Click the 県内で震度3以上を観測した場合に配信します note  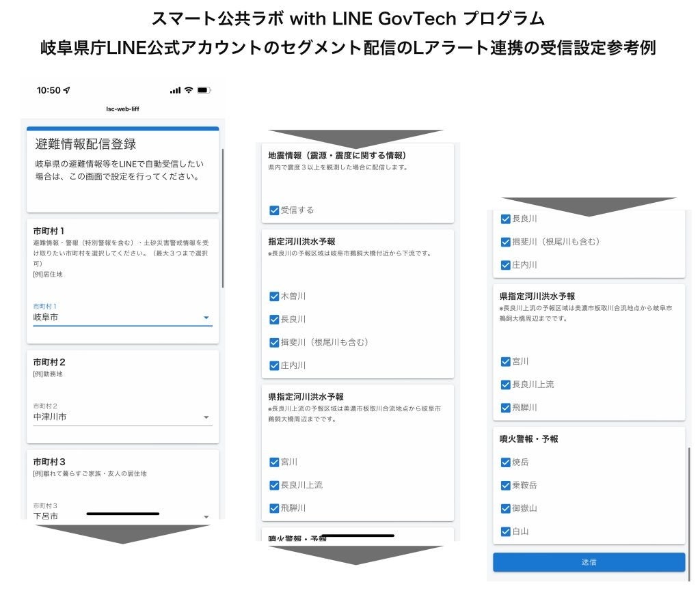[x=338, y=167]
